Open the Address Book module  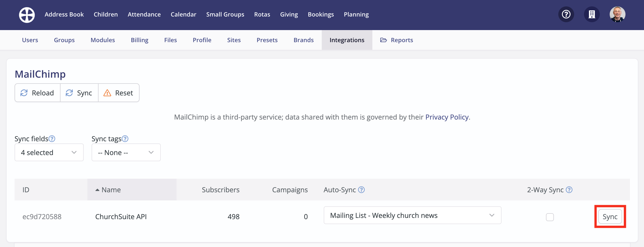pos(64,15)
